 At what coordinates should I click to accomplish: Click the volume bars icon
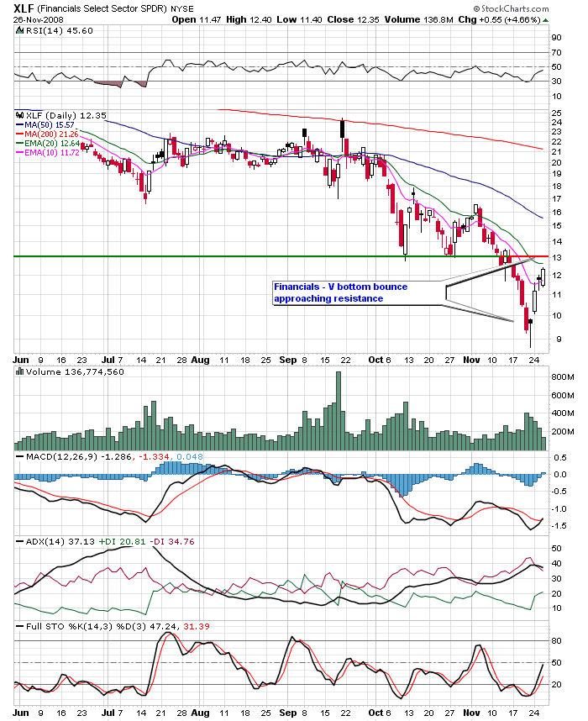point(20,371)
